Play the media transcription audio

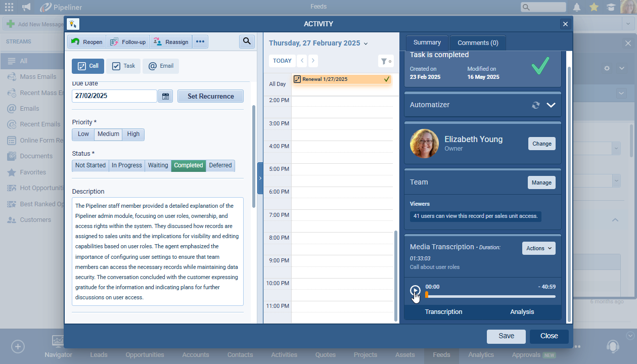415,291
